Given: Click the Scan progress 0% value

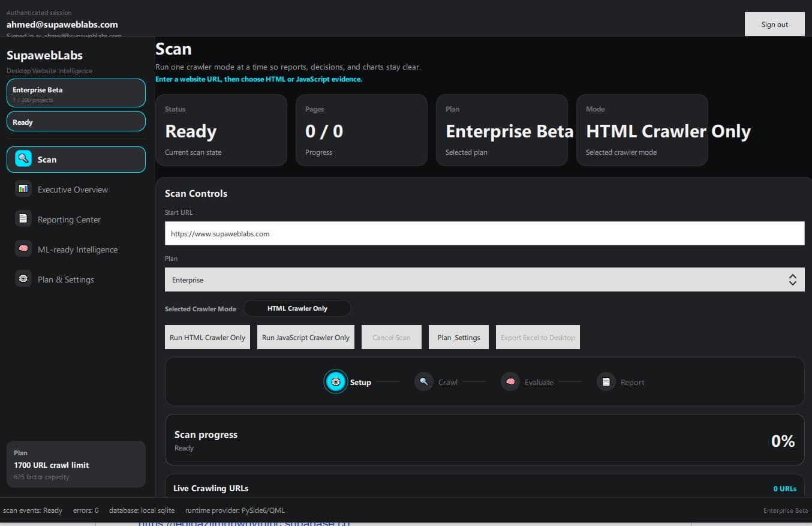Looking at the screenshot, I should pos(783,441).
